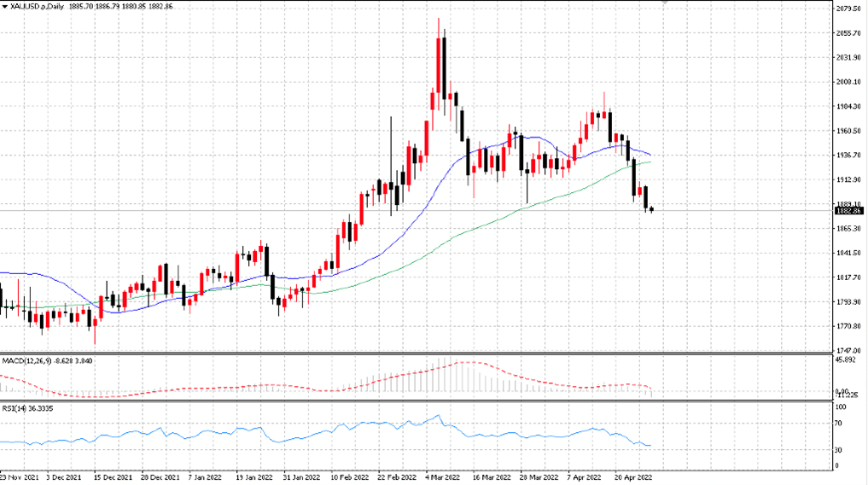The height and width of the screenshot is (485, 868).
Task: Click the highlighted 1882.86 current price label
Action: click(x=848, y=211)
